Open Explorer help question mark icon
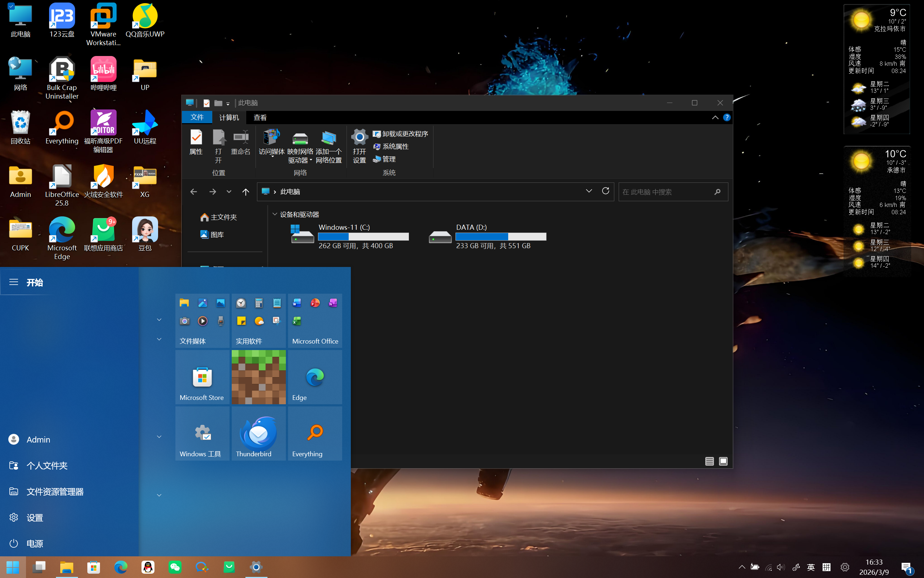The width and height of the screenshot is (924, 578). (x=727, y=117)
